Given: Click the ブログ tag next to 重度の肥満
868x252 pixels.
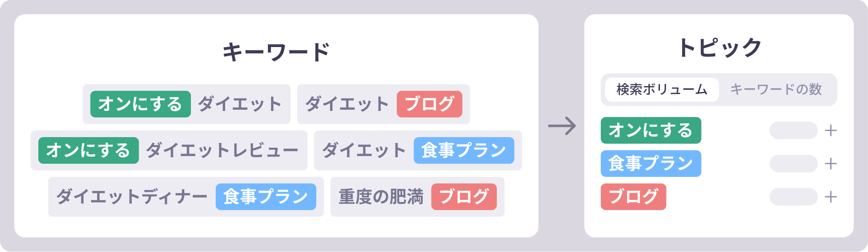Looking at the screenshot, I should pyautogui.click(x=464, y=197).
